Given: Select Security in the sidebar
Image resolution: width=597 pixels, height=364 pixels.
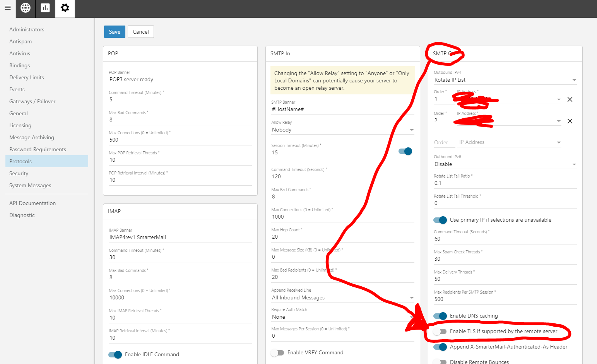Looking at the screenshot, I should point(19,173).
